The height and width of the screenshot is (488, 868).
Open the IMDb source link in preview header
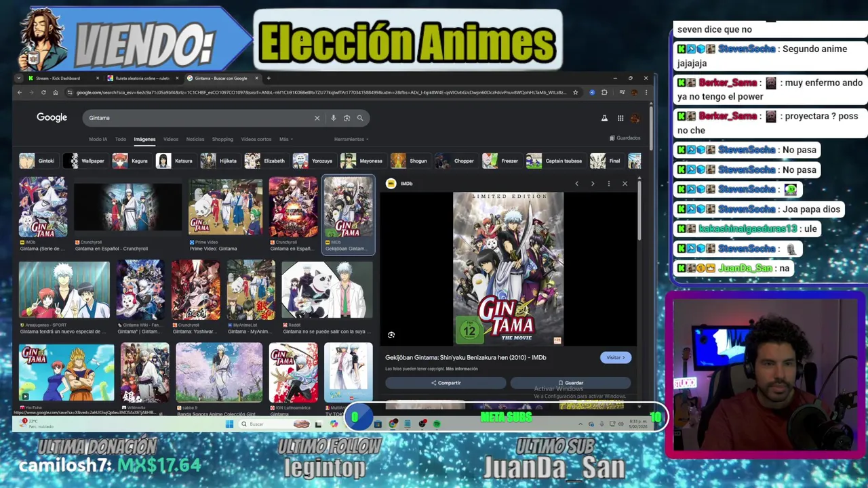pyautogui.click(x=400, y=184)
